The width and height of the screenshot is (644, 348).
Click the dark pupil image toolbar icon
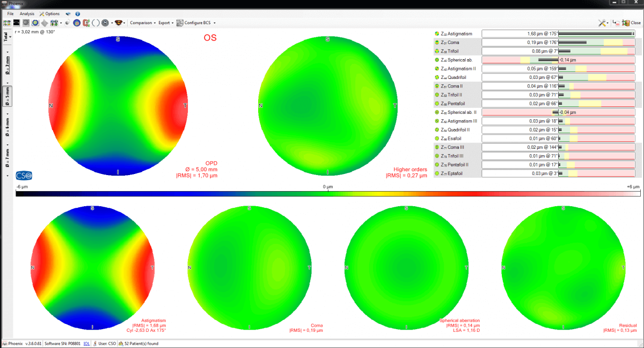[16, 23]
